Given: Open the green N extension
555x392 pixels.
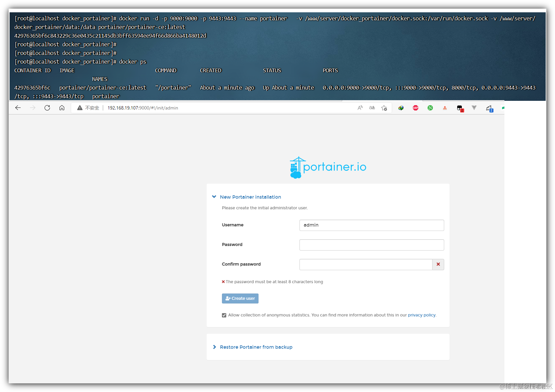Looking at the screenshot, I should click(430, 108).
